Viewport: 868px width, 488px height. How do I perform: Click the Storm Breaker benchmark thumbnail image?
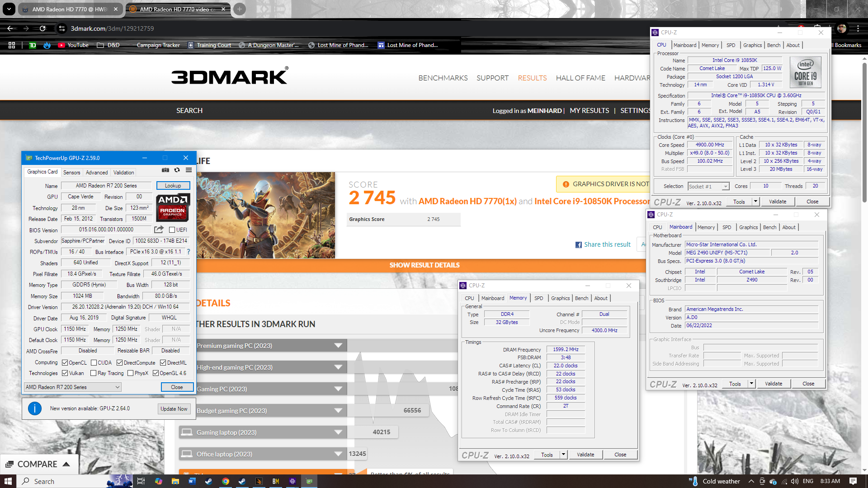coord(266,215)
